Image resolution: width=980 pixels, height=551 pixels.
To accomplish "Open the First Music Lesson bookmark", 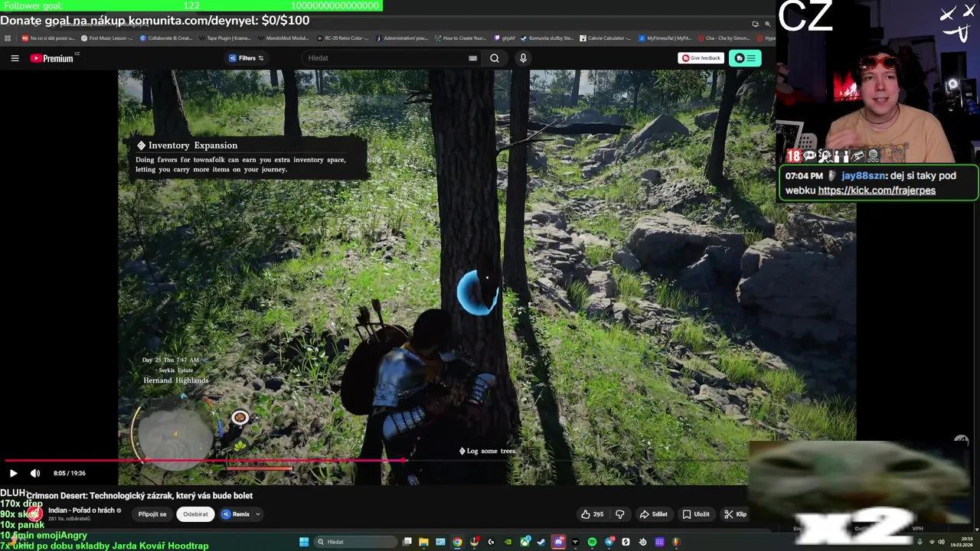I will [107, 38].
